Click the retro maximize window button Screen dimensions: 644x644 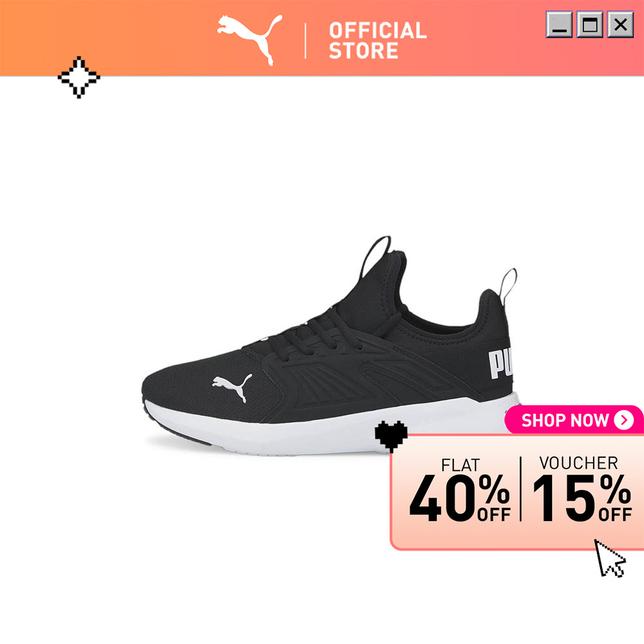(590, 24)
